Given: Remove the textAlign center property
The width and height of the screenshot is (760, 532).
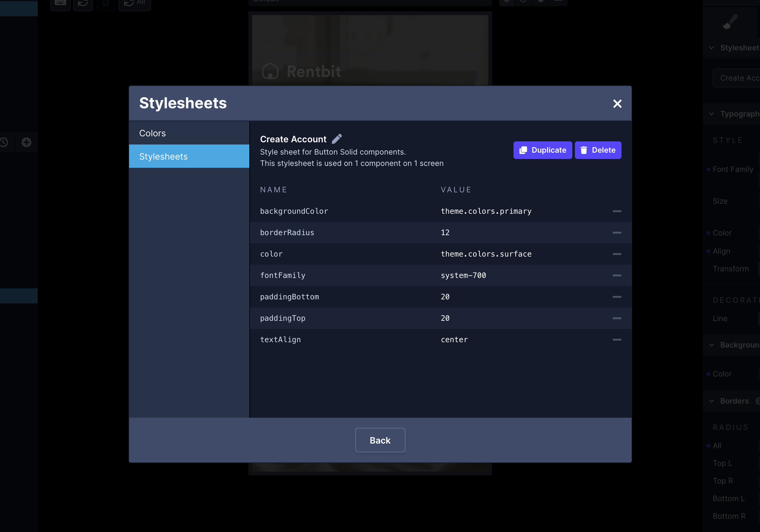Looking at the screenshot, I should coord(617,340).
